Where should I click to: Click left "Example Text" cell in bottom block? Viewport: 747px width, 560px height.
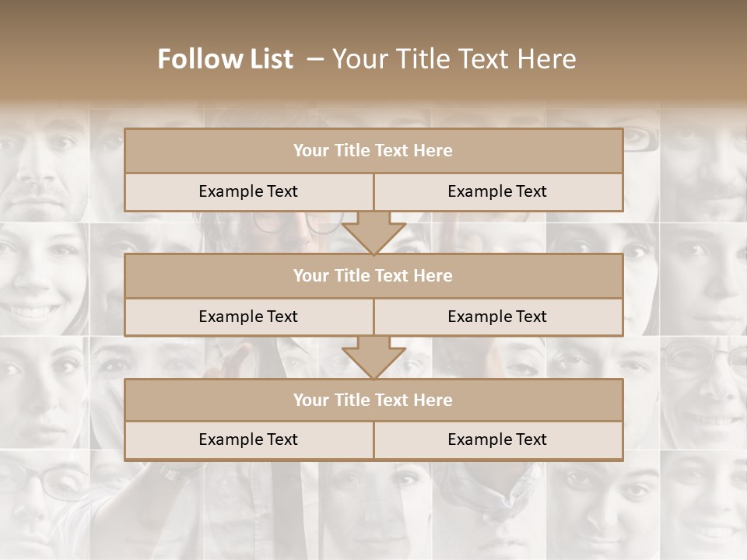[248, 439]
